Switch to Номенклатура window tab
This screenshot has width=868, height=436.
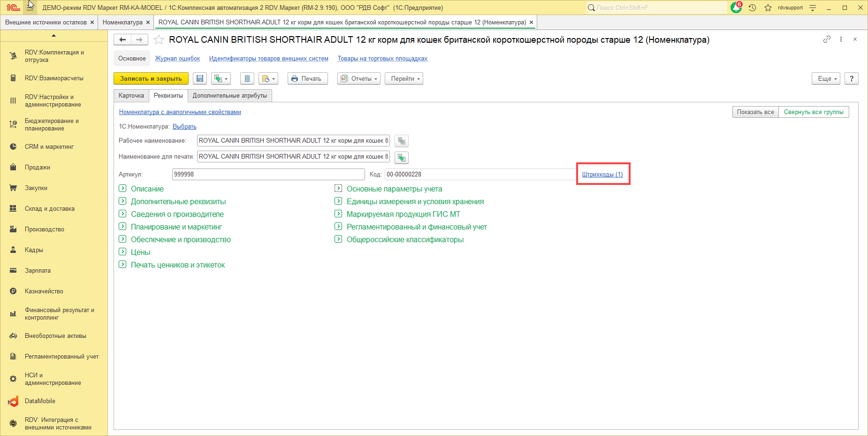[x=122, y=23]
